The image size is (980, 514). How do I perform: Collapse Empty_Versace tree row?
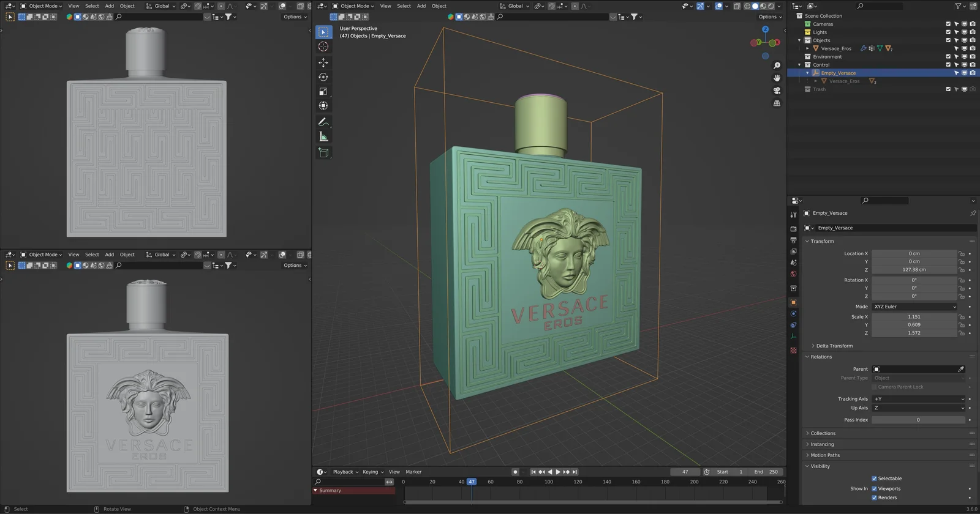(807, 73)
